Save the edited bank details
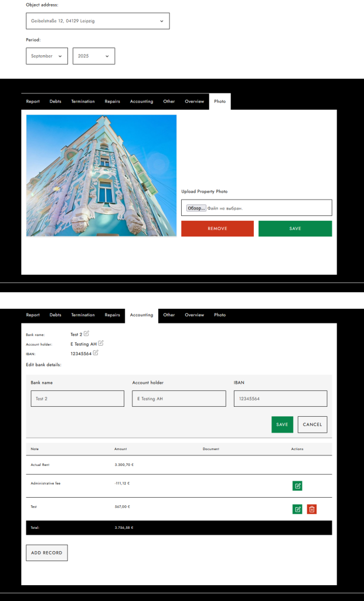Image resolution: width=364 pixels, height=601 pixels. (x=282, y=424)
